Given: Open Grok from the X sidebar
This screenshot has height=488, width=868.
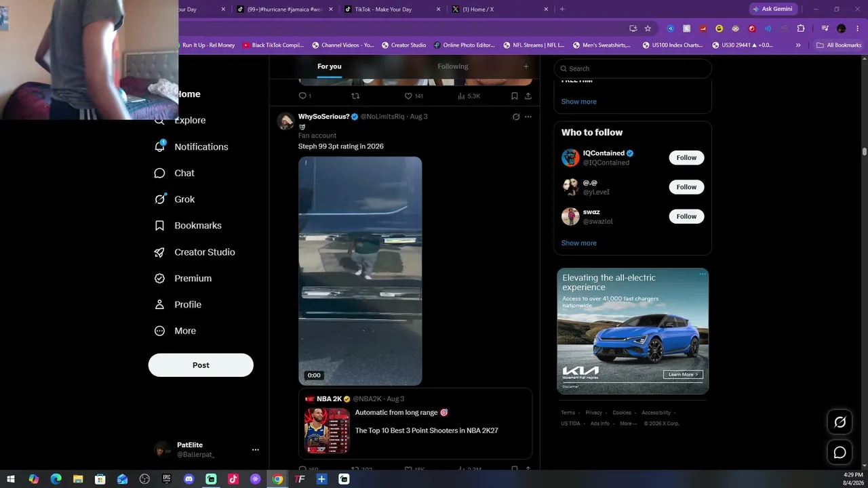Looking at the screenshot, I should point(174,199).
